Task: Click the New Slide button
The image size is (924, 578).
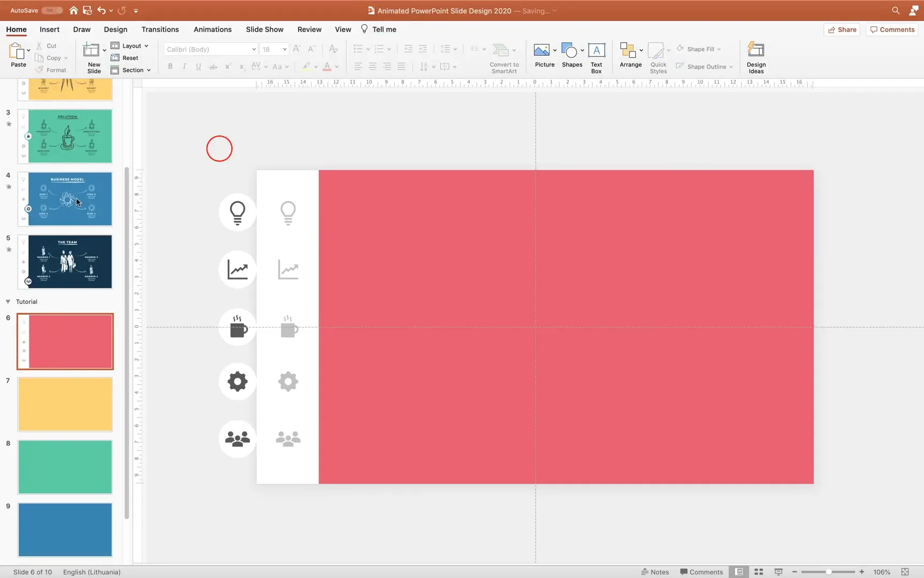Action: point(93,56)
